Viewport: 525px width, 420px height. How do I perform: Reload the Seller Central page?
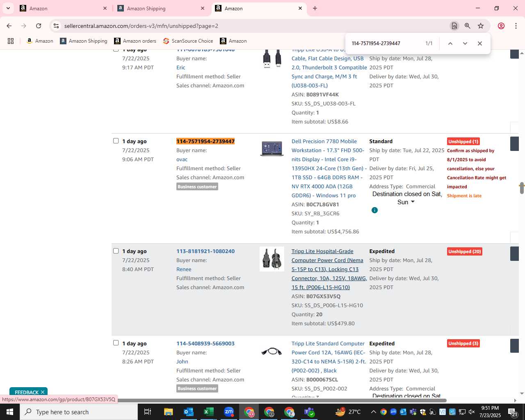[x=39, y=26]
